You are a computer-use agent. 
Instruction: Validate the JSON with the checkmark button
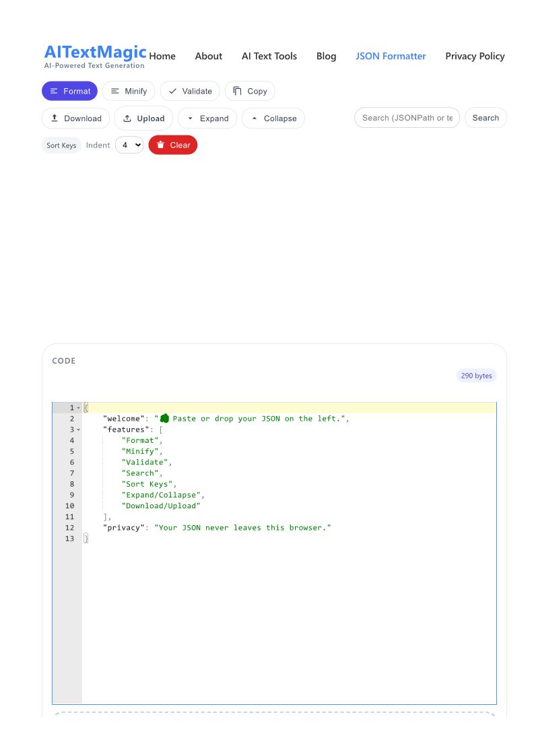190,92
